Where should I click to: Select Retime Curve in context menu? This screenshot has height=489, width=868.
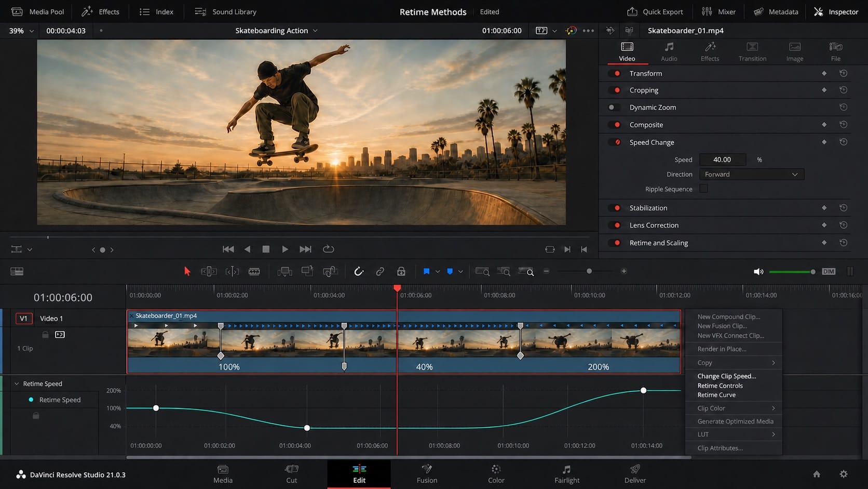tap(716, 395)
